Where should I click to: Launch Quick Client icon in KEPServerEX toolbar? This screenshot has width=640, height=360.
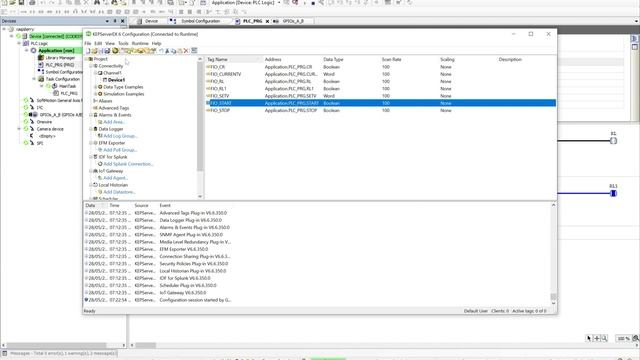tap(194, 51)
